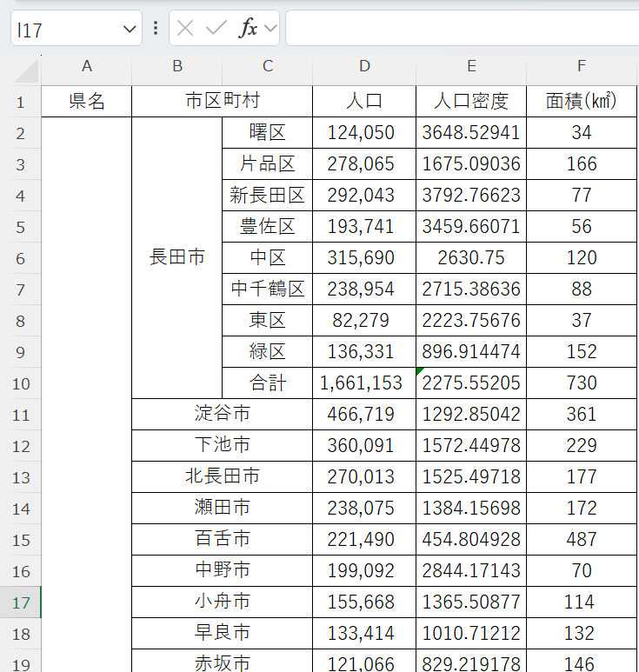This screenshot has height=672, width=639.
Task: Click the Cancel X icon in formula bar
Action: (x=185, y=29)
